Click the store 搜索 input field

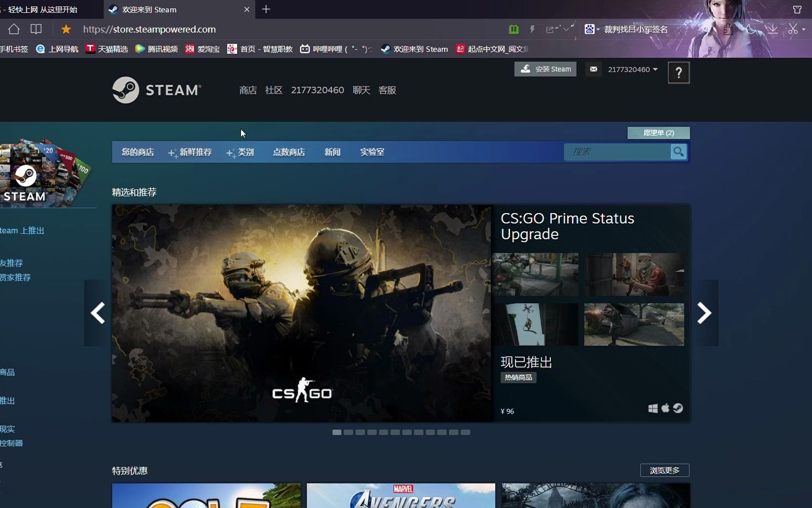617,152
